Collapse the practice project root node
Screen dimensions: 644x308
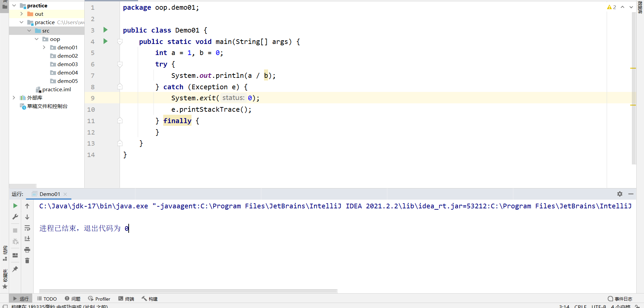14,5
